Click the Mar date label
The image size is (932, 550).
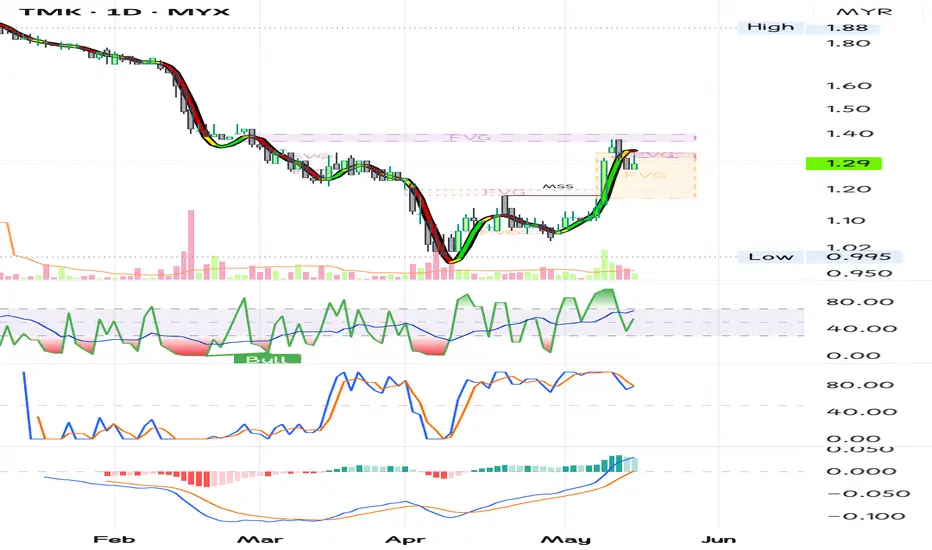[260, 539]
